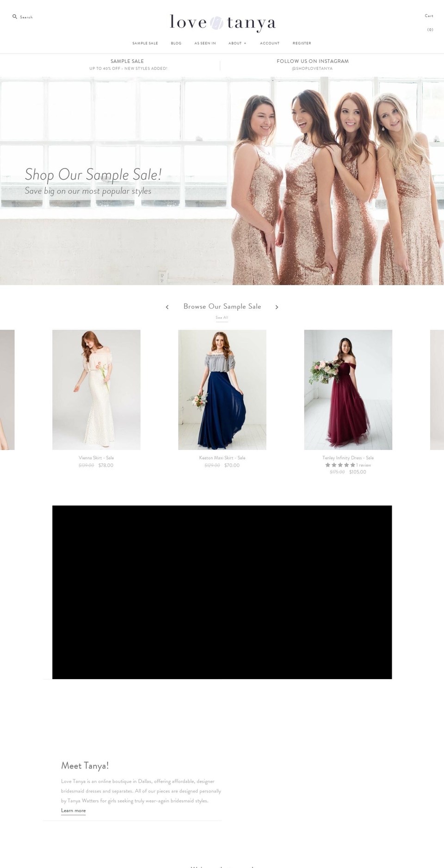Click the Browse Our Sample Sale heading
444x868 pixels.
pyautogui.click(x=222, y=306)
